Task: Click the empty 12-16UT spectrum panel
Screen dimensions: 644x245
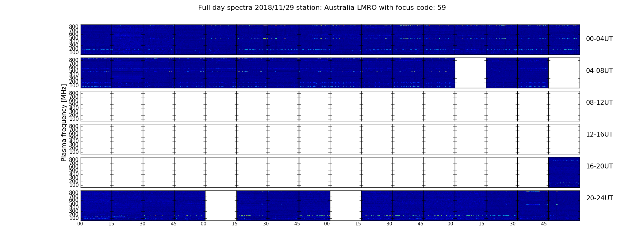Action: click(330, 139)
